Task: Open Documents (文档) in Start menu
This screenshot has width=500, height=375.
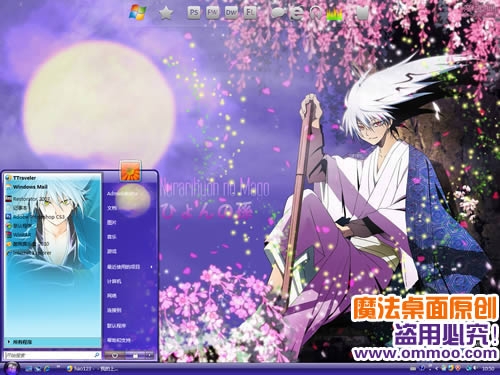Action: [x=112, y=208]
